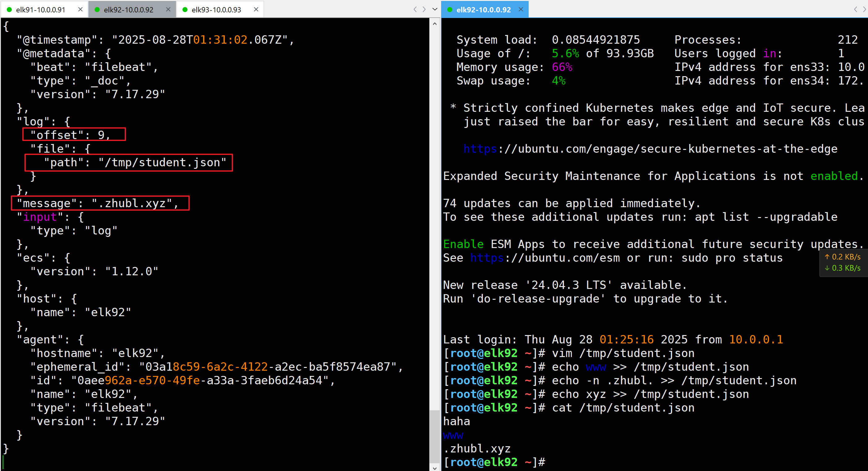Click the "echo -n .zhubl." command line
868x471 pixels.
pyautogui.click(x=674, y=381)
